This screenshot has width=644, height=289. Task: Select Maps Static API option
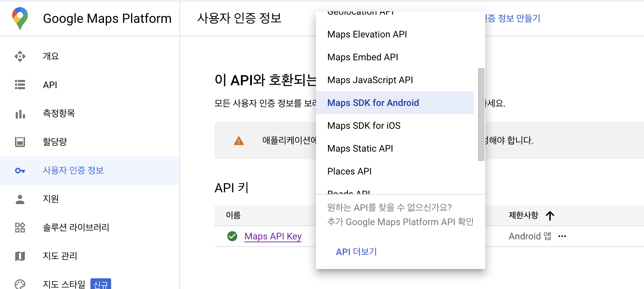[x=395, y=148]
